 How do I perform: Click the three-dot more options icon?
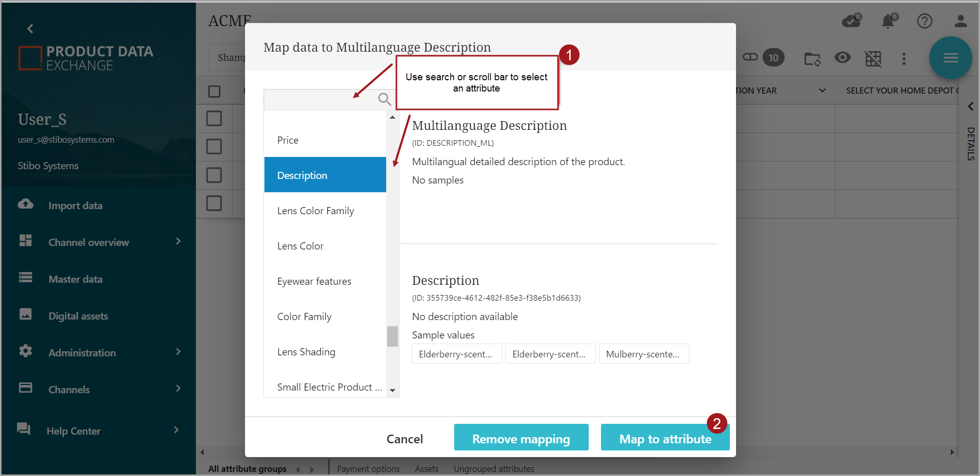904,59
